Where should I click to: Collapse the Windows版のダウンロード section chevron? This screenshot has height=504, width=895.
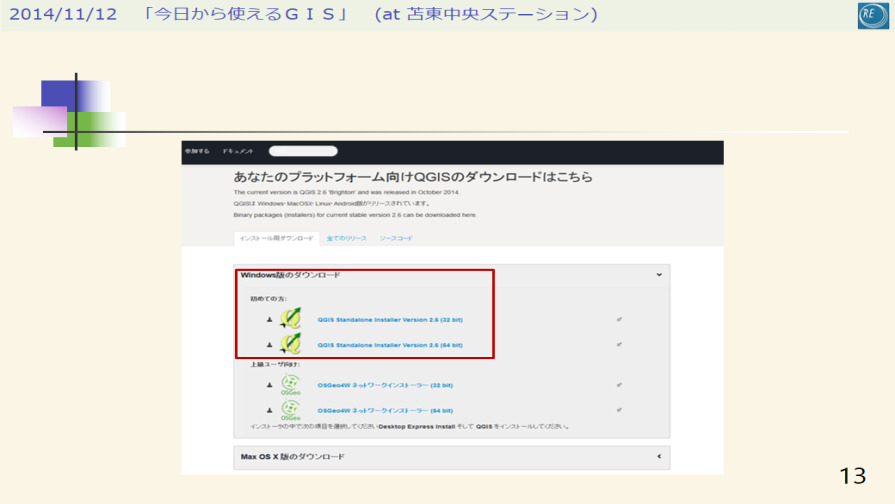tap(659, 275)
